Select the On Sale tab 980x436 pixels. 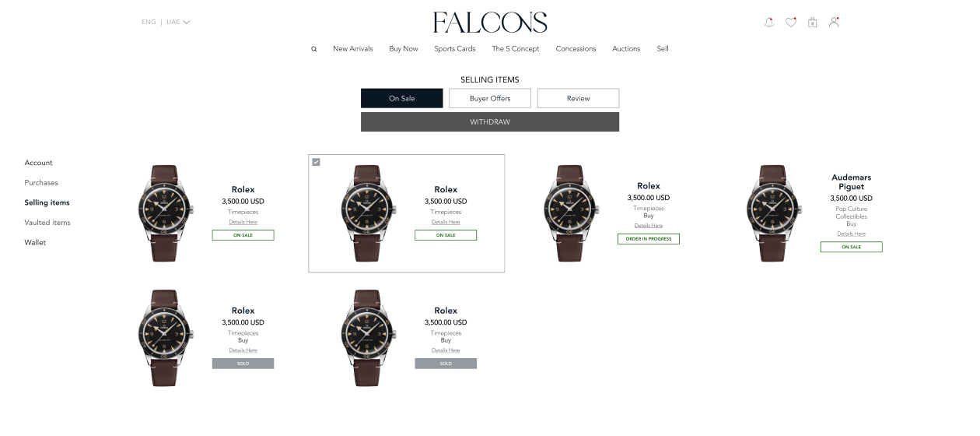402,98
